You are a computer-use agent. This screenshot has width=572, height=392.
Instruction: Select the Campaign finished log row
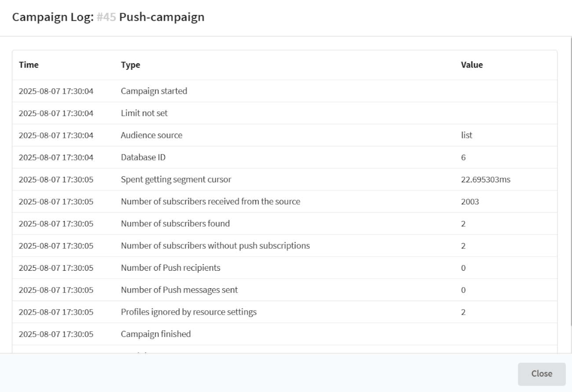click(x=156, y=334)
